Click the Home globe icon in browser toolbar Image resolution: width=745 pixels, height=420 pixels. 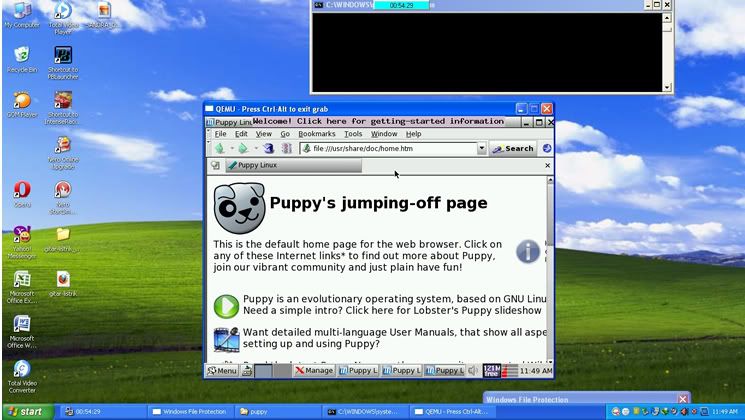pyautogui.click(x=269, y=149)
